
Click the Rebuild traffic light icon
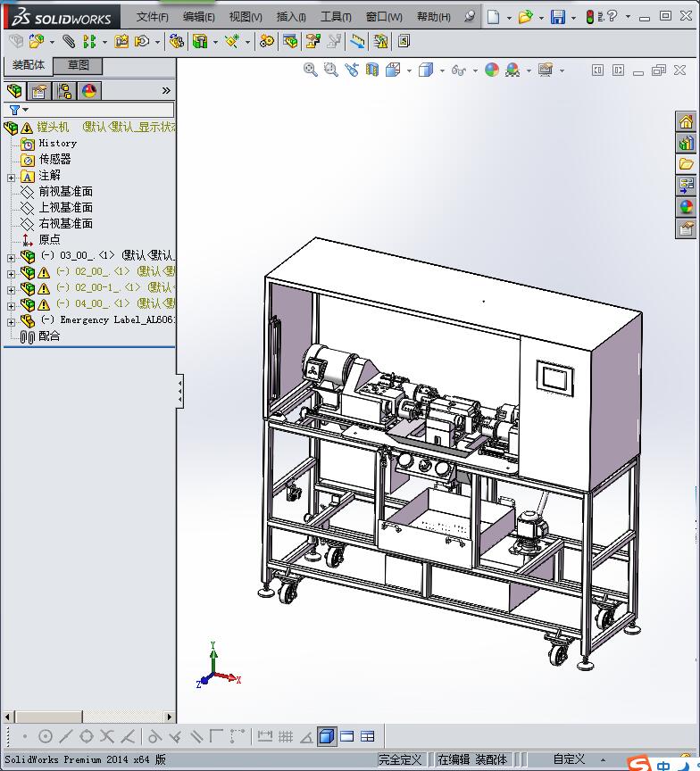tap(589, 17)
